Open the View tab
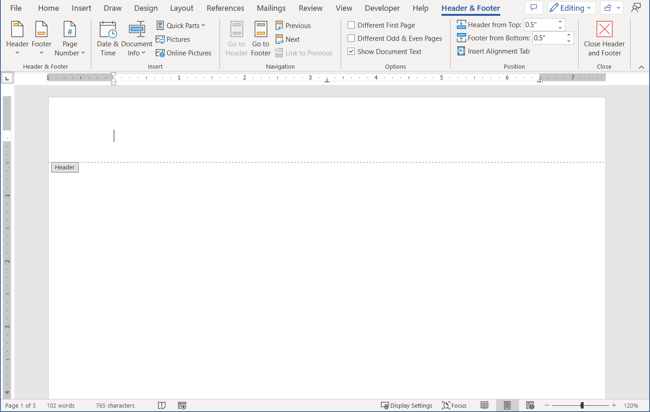 pos(344,8)
